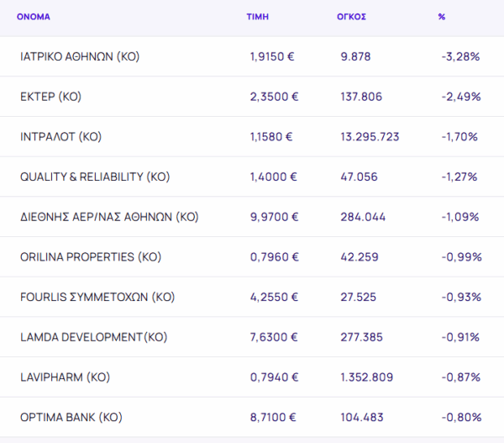Click the ΟΝΟΜΑ column header
The image size is (504, 443).
coord(34,17)
